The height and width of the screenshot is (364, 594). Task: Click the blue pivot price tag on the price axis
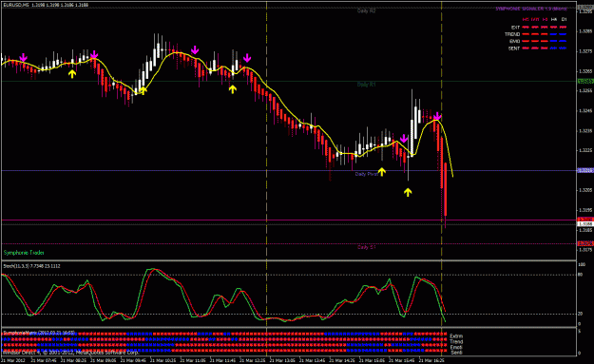click(585, 170)
